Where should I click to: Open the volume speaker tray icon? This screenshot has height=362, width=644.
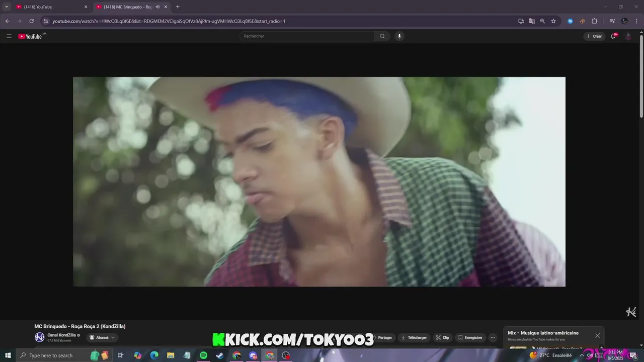590,355
